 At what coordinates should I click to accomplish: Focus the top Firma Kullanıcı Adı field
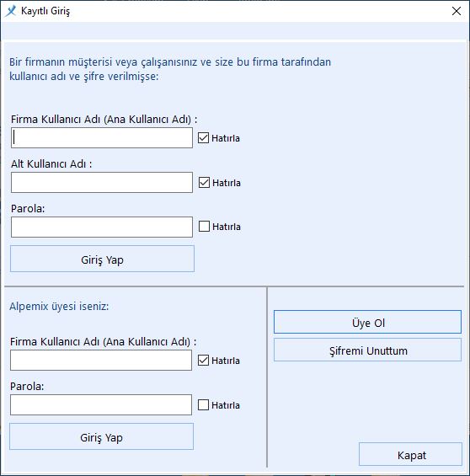point(102,138)
